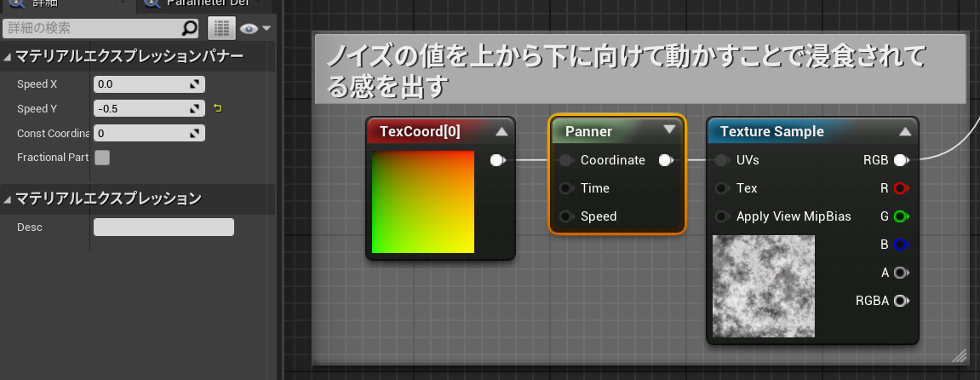
Task: Select the comment box title ノイズの値を上から下に
Action: point(625,72)
